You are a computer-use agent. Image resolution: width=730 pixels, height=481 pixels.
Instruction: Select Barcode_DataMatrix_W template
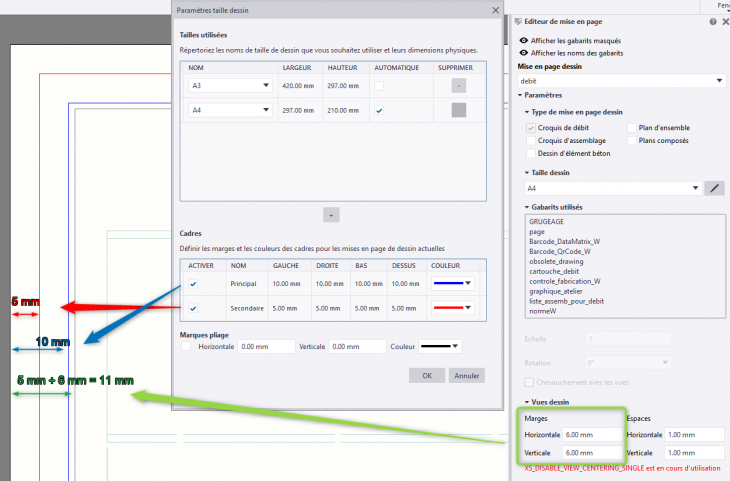tap(564, 242)
